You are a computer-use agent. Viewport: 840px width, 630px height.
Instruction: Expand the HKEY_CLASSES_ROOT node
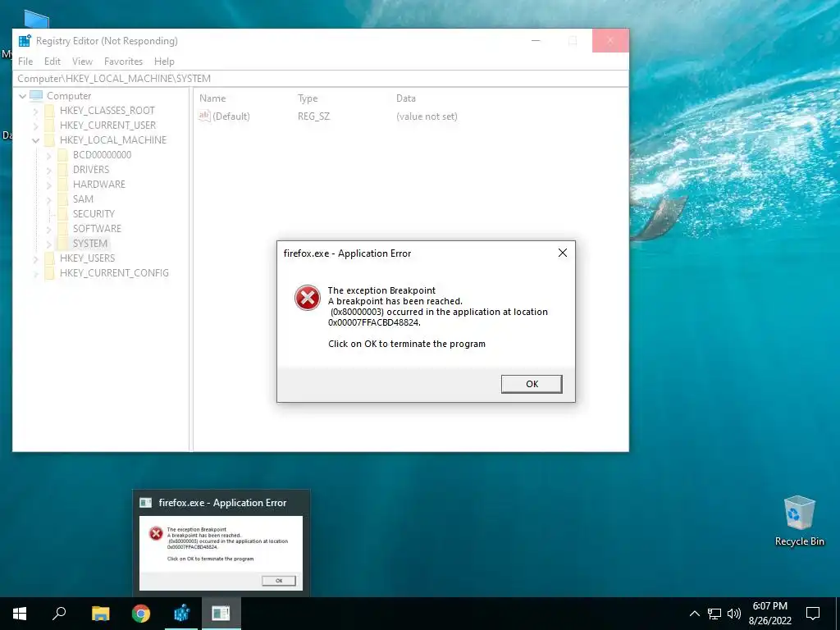tap(35, 111)
